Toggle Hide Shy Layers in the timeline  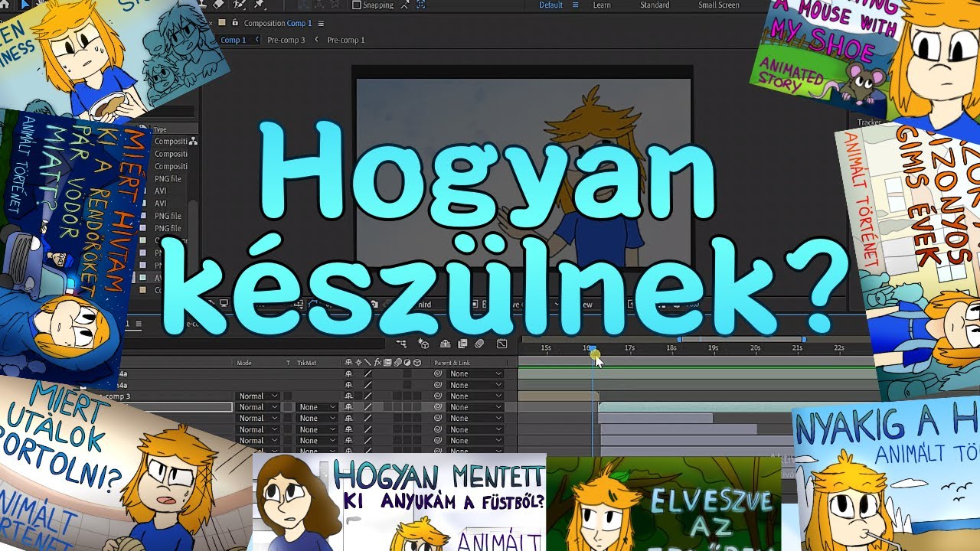pos(444,344)
